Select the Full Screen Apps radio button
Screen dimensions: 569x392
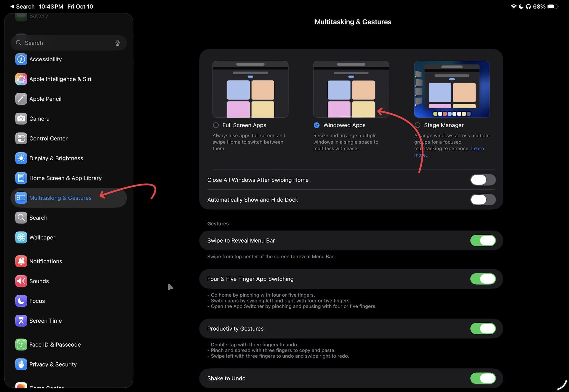coord(216,125)
